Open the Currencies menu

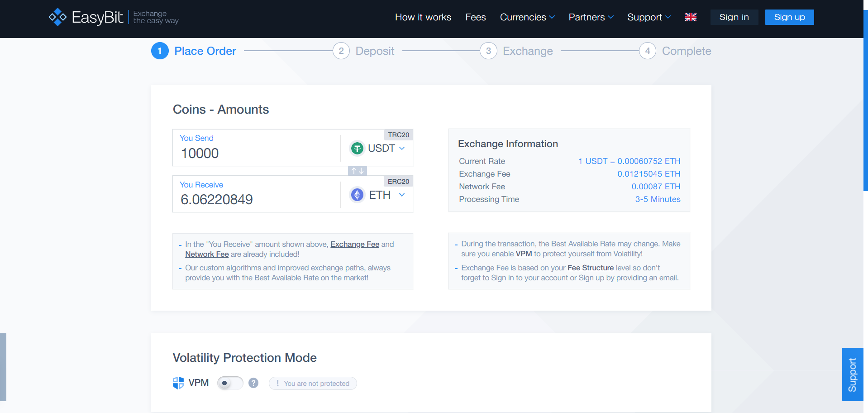pos(527,17)
